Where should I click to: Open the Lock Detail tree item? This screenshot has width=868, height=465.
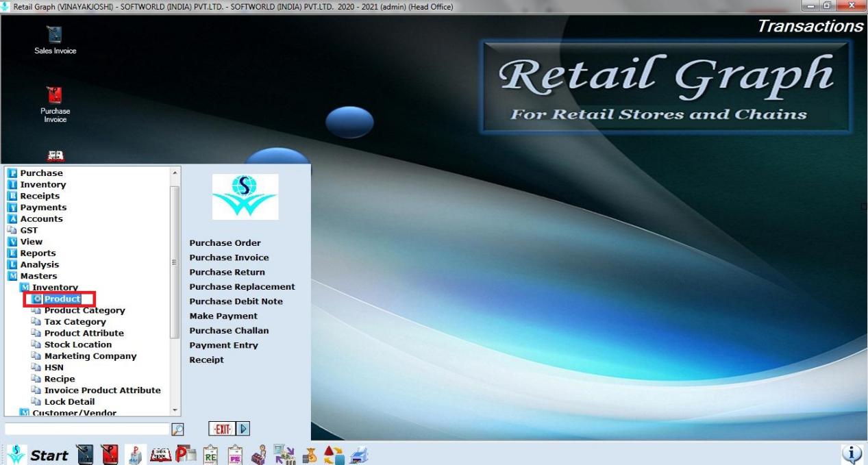tap(69, 402)
